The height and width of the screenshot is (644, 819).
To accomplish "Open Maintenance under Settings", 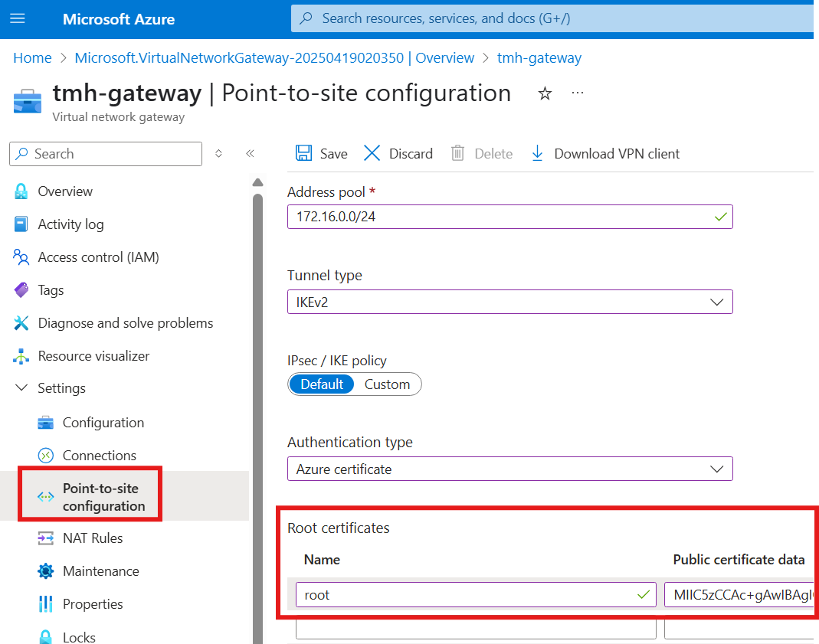I will 101,571.
